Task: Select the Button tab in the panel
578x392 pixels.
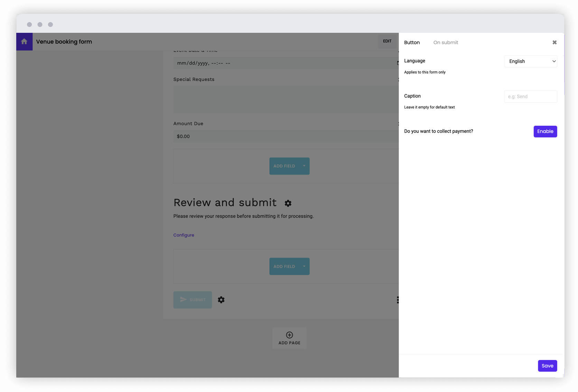Action: [x=412, y=42]
